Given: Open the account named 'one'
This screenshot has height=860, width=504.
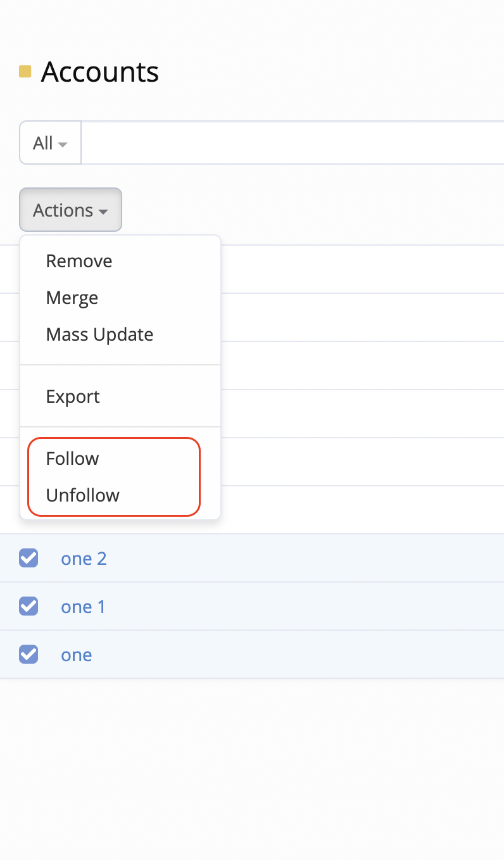Looking at the screenshot, I should [x=76, y=655].
